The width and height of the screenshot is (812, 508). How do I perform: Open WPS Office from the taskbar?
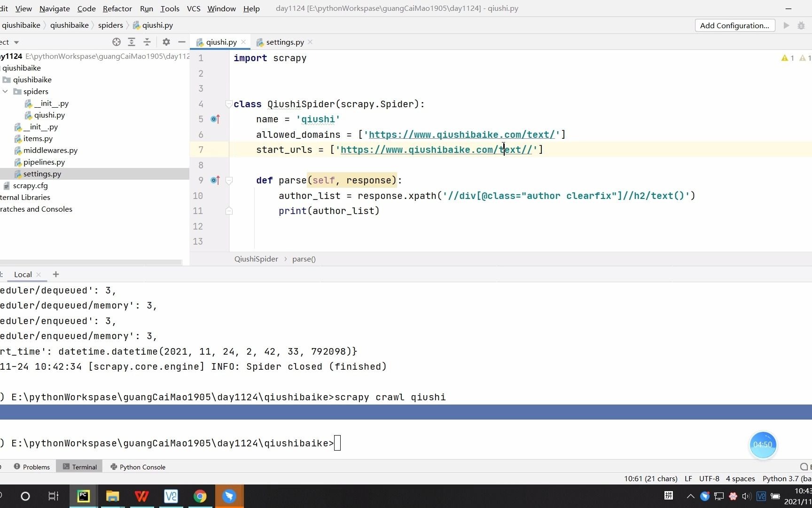click(142, 496)
